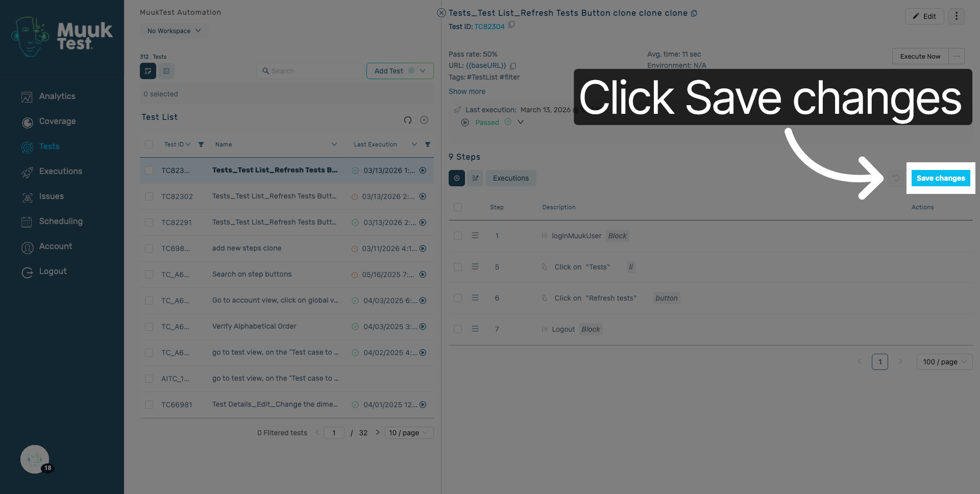Play the last Passed execution

(x=465, y=122)
